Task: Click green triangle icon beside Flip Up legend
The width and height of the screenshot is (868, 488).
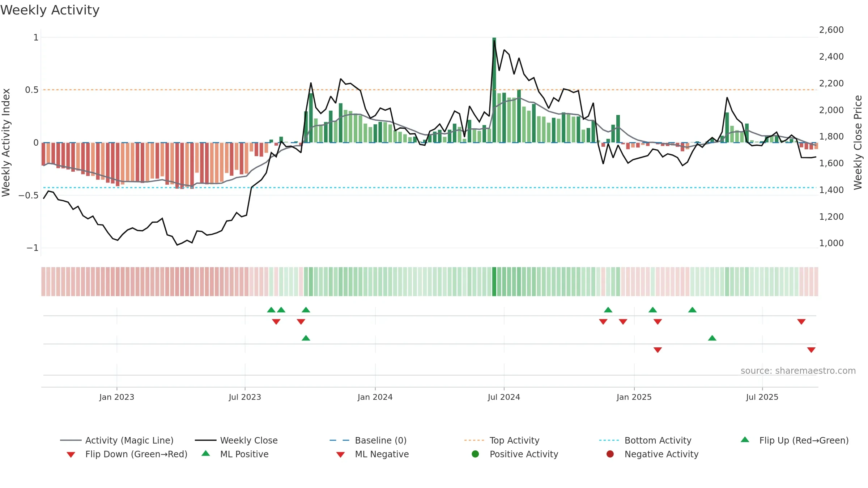Action: click(745, 440)
